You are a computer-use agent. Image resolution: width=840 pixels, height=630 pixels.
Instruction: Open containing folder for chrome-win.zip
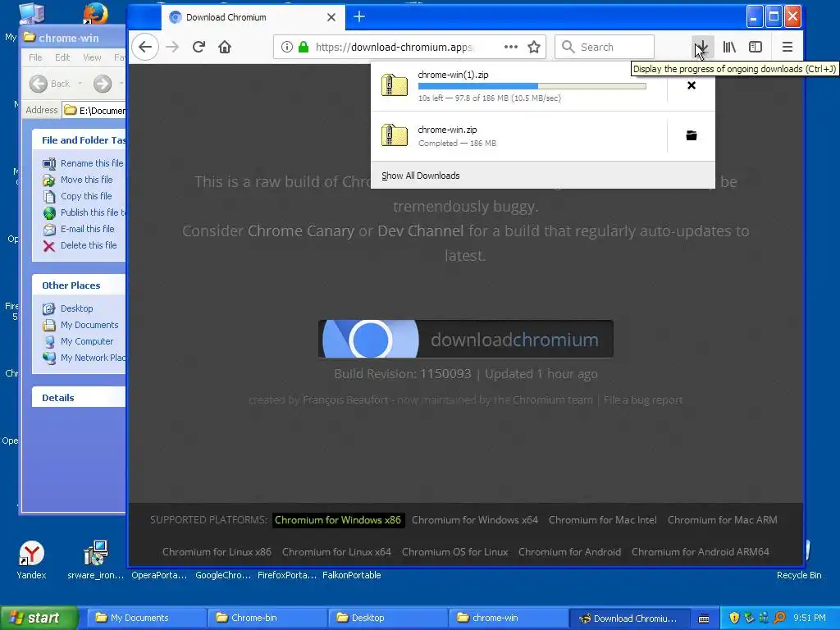point(691,135)
